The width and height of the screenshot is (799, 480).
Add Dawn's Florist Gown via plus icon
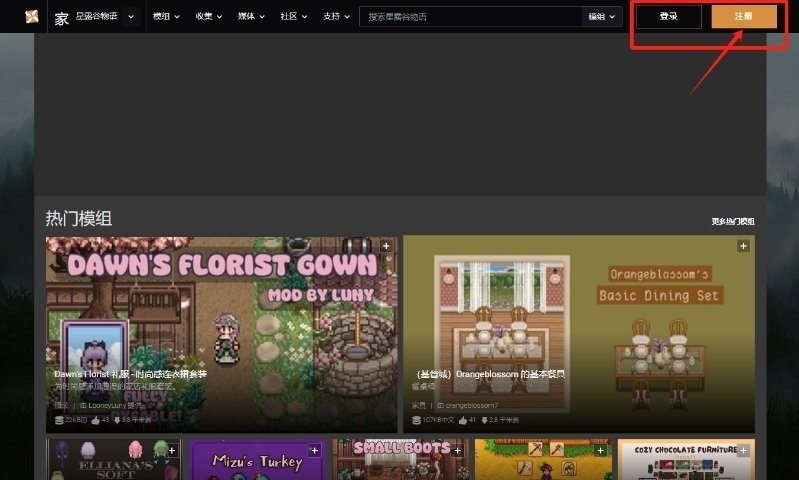pyautogui.click(x=386, y=246)
